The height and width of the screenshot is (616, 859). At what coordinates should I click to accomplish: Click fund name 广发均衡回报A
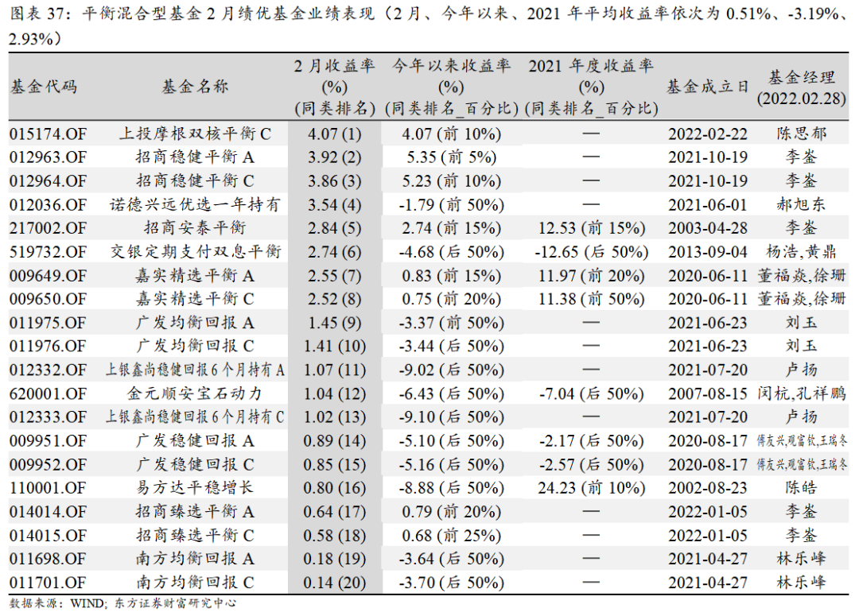coord(195,323)
